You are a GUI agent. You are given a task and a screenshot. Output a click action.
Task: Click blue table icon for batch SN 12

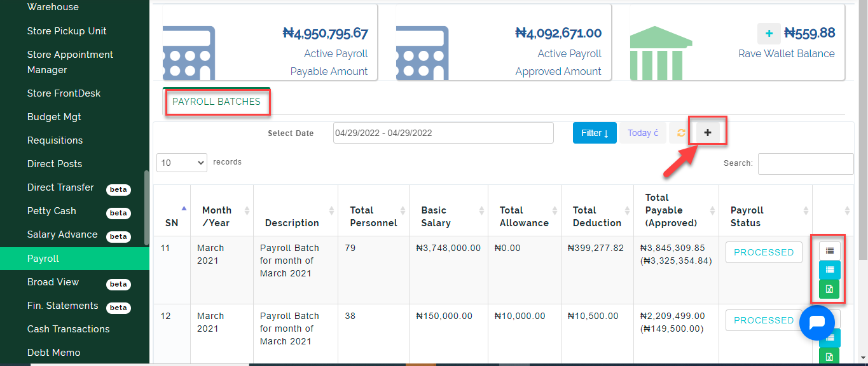[829, 337]
